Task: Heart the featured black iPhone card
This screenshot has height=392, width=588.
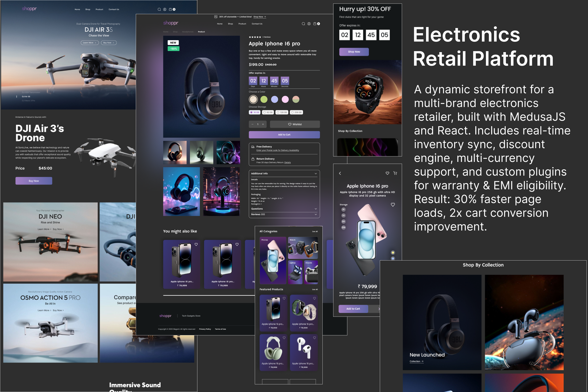Action: pyautogui.click(x=284, y=298)
